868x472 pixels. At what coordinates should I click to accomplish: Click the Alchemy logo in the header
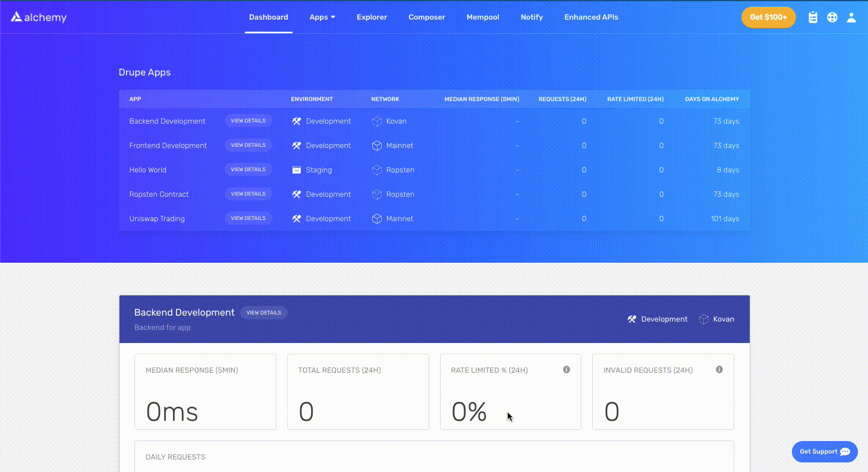click(38, 17)
